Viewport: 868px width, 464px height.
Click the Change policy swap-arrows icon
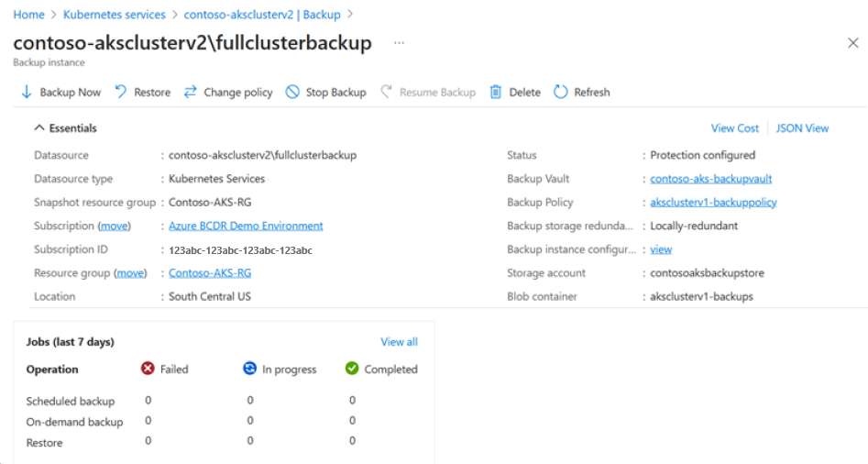[x=191, y=92]
